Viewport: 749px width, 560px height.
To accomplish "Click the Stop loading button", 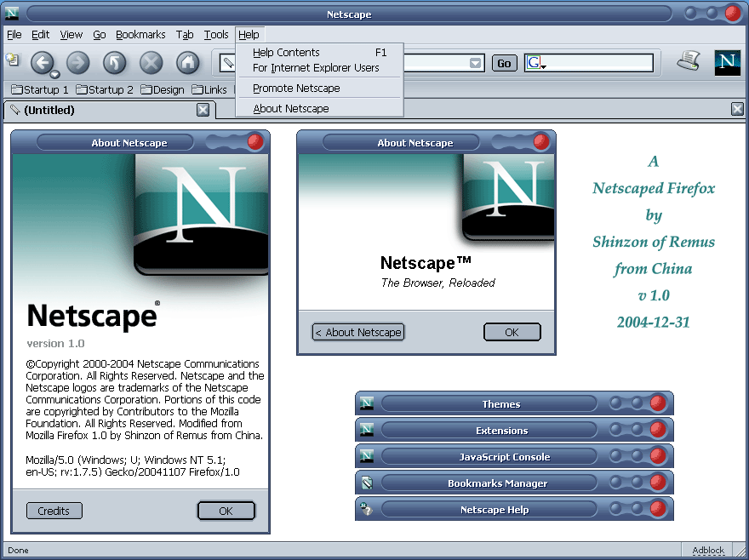I will point(151,62).
